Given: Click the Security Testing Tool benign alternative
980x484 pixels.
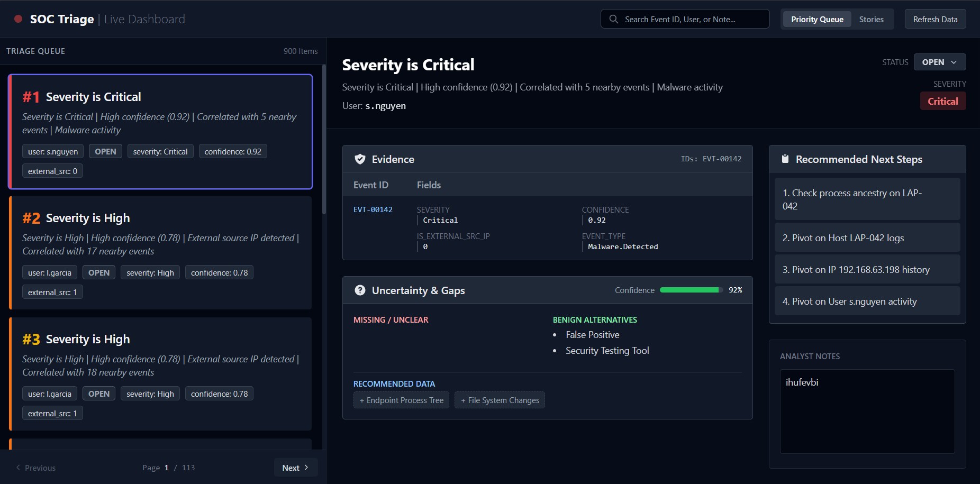Looking at the screenshot, I should pyautogui.click(x=607, y=351).
